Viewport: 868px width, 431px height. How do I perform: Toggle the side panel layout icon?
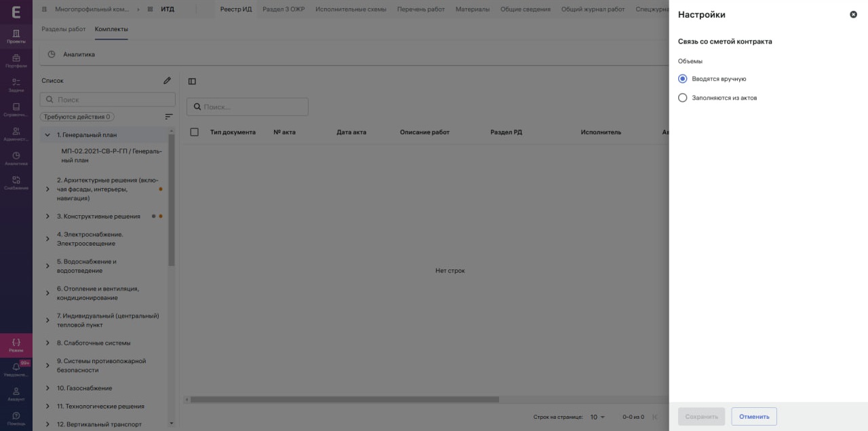(192, 81)
